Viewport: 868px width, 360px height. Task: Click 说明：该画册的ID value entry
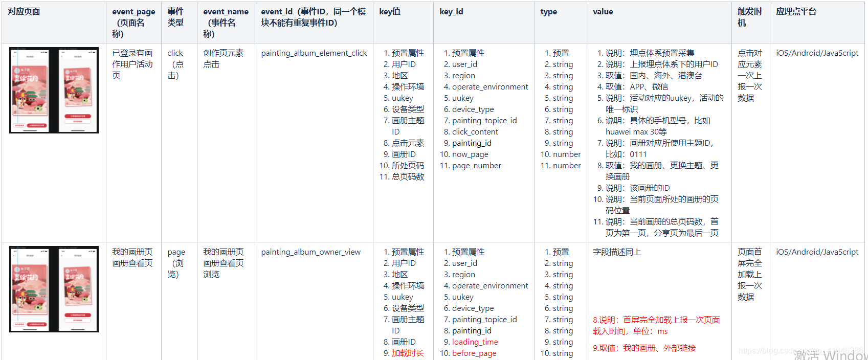pos(638,188)
